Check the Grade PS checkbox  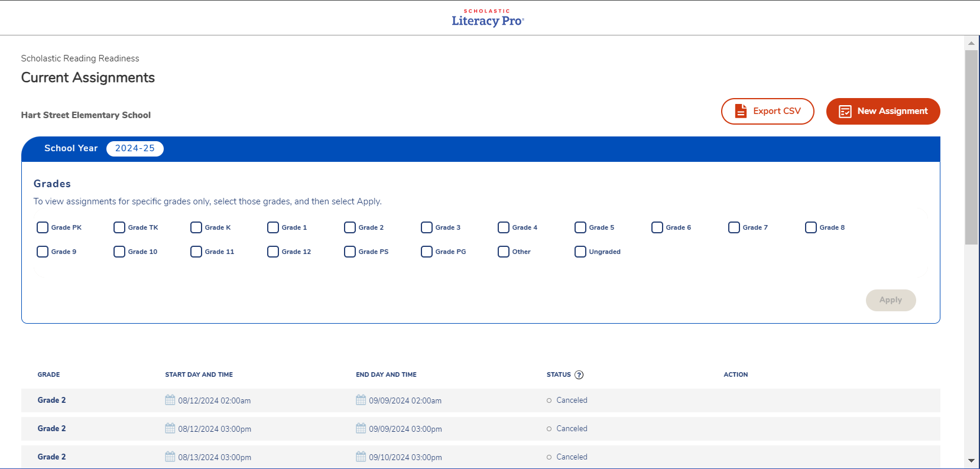pos(350,252)
